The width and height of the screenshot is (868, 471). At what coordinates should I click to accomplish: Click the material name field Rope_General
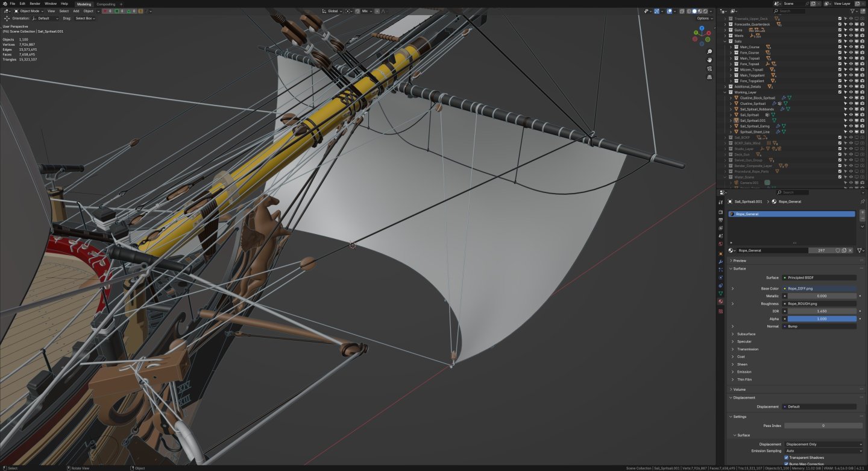tap(773, 250)
